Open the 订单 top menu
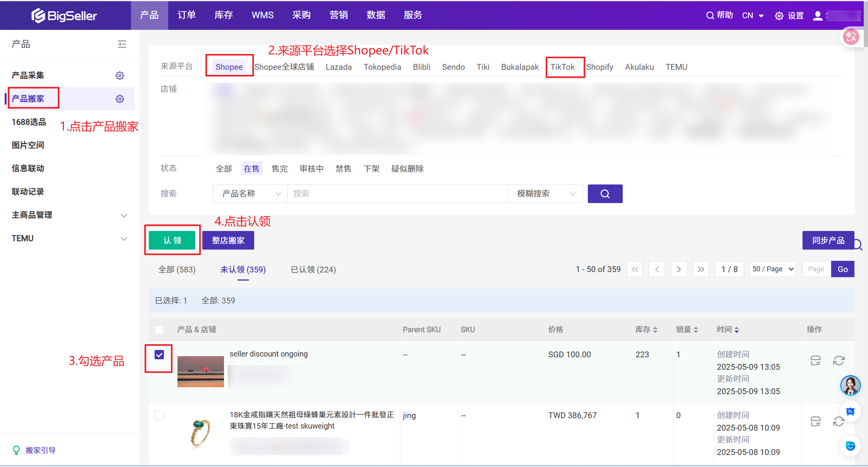 point(187,15)
